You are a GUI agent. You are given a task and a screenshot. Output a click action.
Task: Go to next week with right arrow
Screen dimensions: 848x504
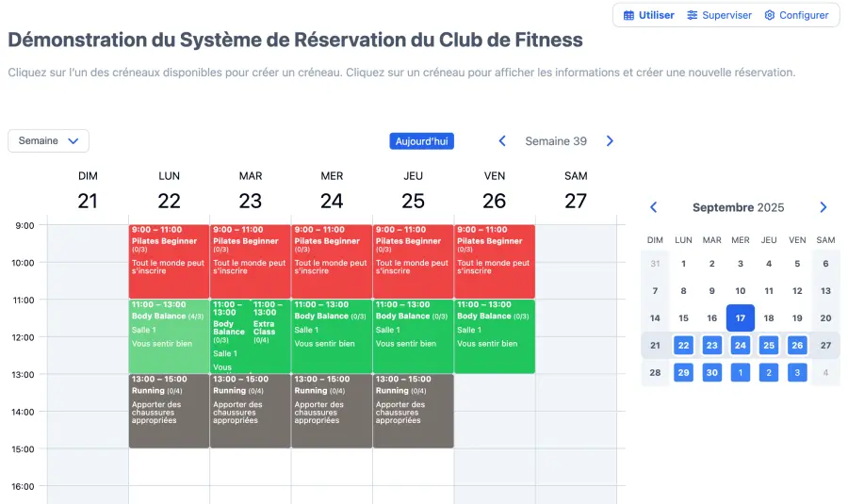[x=610, y=141]
